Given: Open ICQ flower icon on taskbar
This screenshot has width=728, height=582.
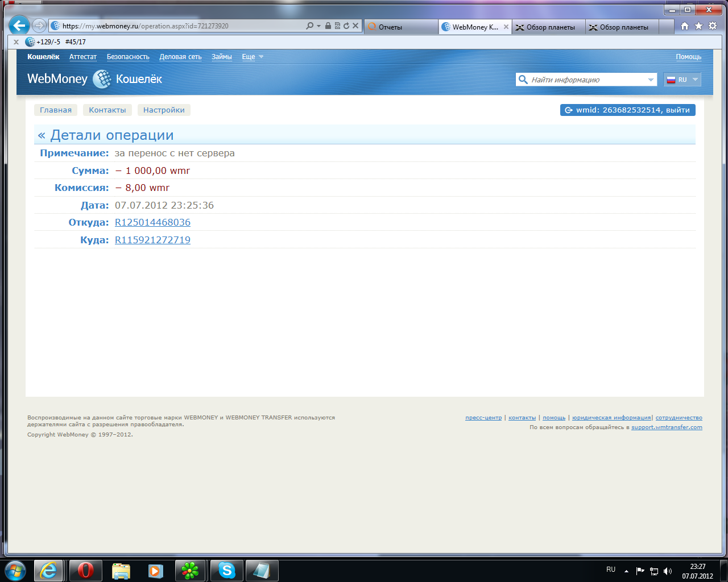Looking at the screenshot, I should coord(190,570).
